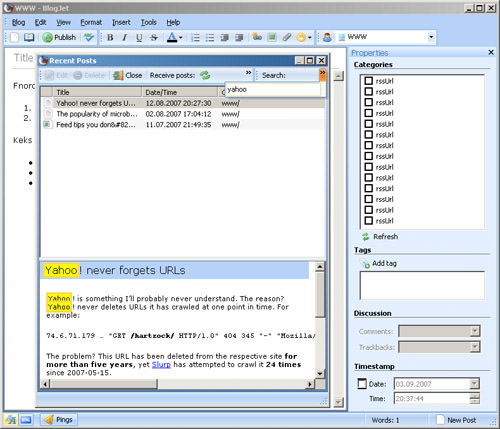Image resolution: width=500 pixels, height=429 pixels.
Task: Insert an image into the post
Action: point(272,37)
